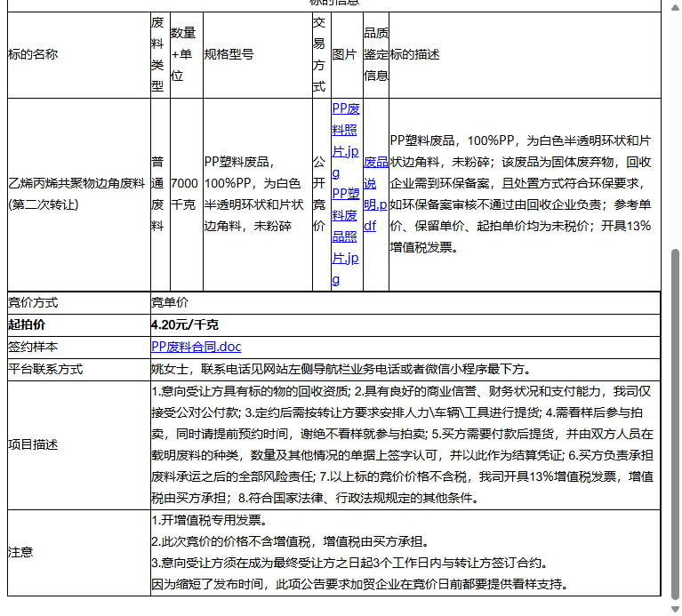682x616 pixels.
Task: Click the 普通废料 waste type cell
Action: (160, 195)
